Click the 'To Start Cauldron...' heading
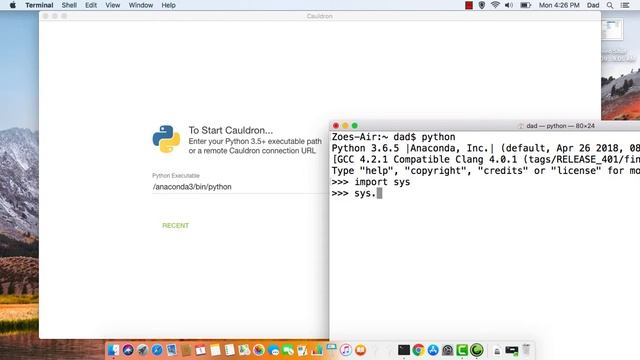Screen dimensions: 640x360 [x=231, y=130]
